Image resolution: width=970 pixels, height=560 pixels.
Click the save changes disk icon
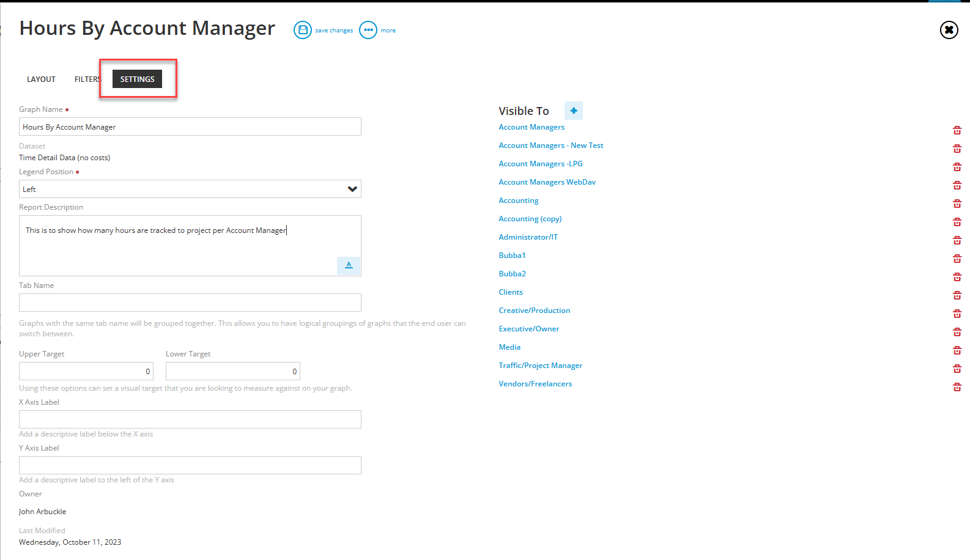point(303,30)
